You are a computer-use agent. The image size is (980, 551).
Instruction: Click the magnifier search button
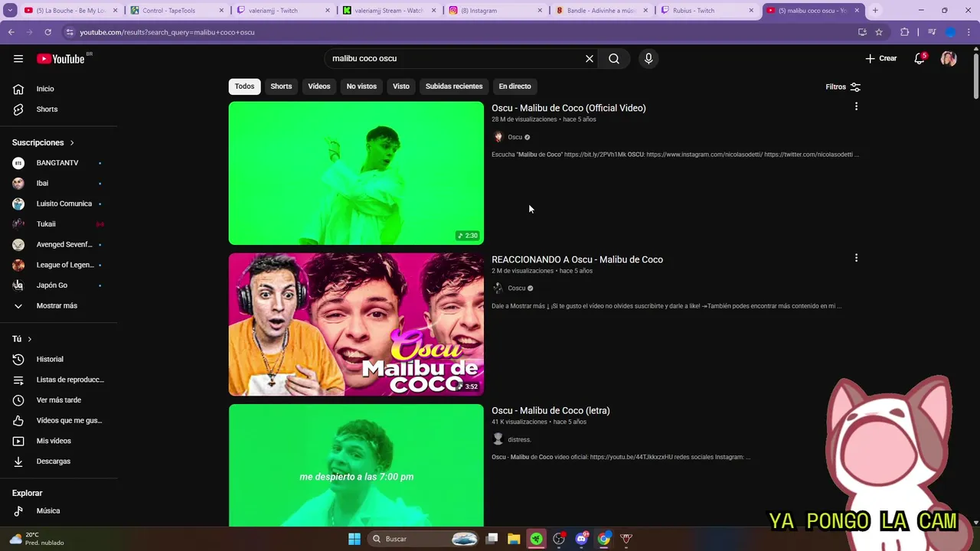[x=614, y=59]
